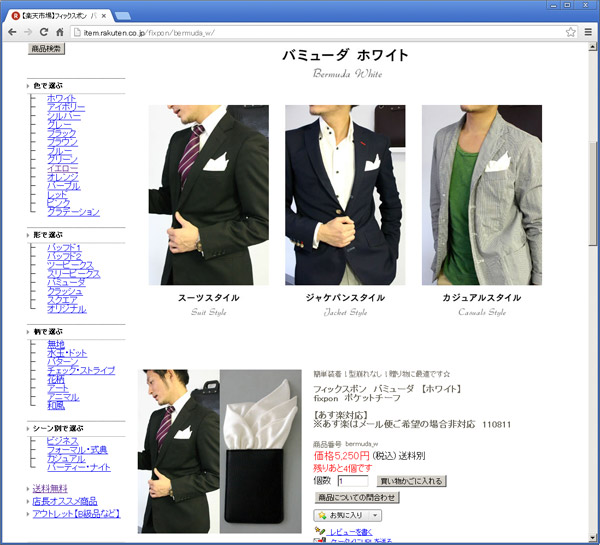Open the パッフド1 shape link
Viewport: 600px width, 545px height.
point(64,248)
